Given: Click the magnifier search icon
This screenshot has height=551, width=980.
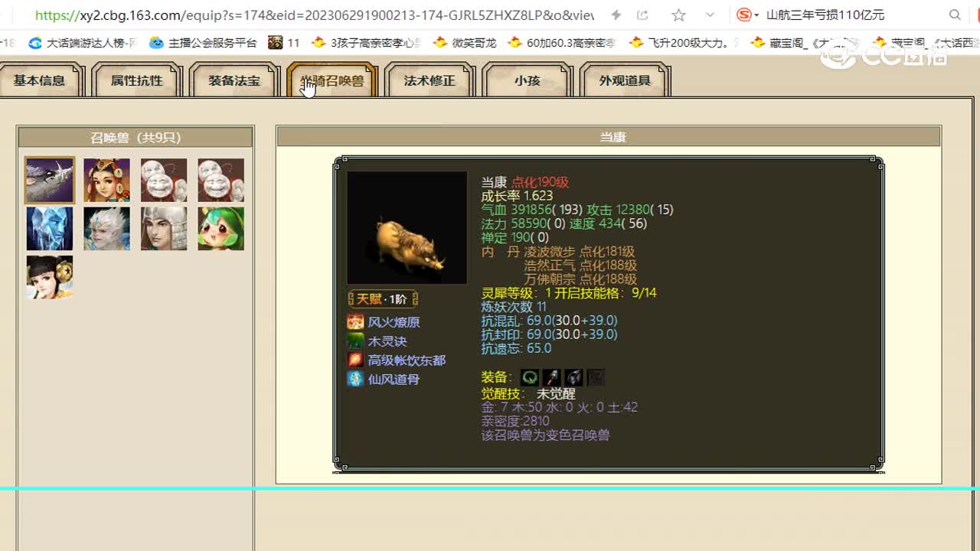Looking at the screenshot, I should pos(955,15).
